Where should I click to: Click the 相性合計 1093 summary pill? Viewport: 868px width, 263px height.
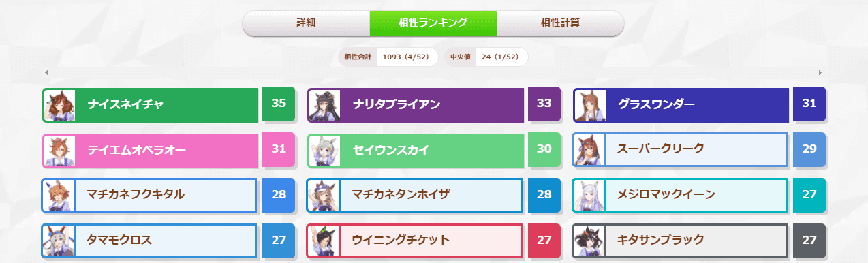point(388,57)
